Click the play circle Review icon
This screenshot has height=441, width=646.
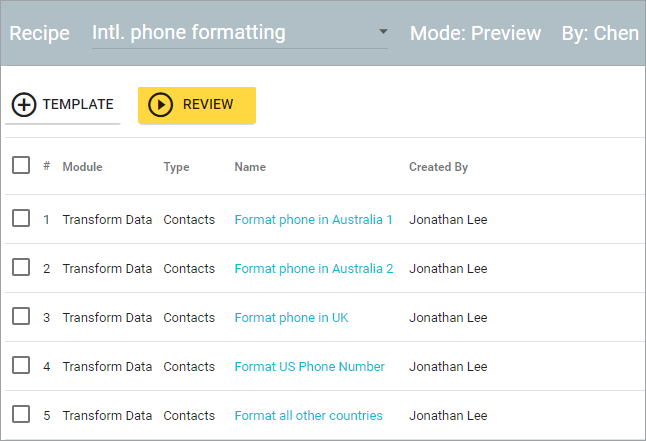[x=160, y=105]
